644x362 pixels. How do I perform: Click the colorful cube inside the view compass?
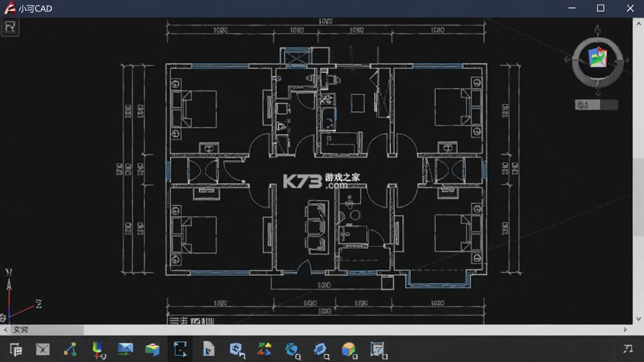[597, 57]
